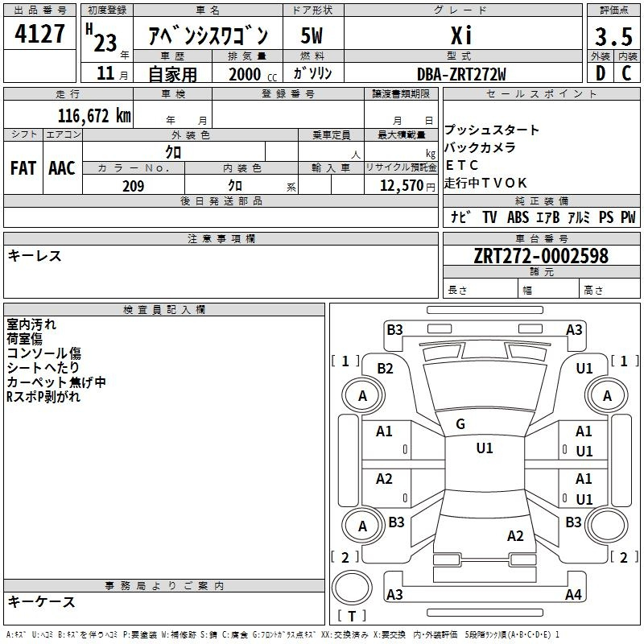Click the U1 dent mark on roof
Screen dimensions: 644x644
pos(485,448)
